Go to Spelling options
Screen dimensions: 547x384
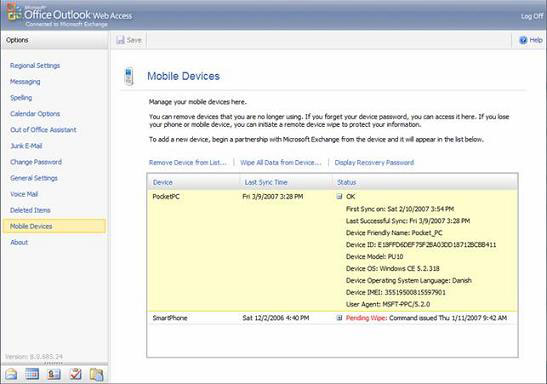click(x=21, y=98)
